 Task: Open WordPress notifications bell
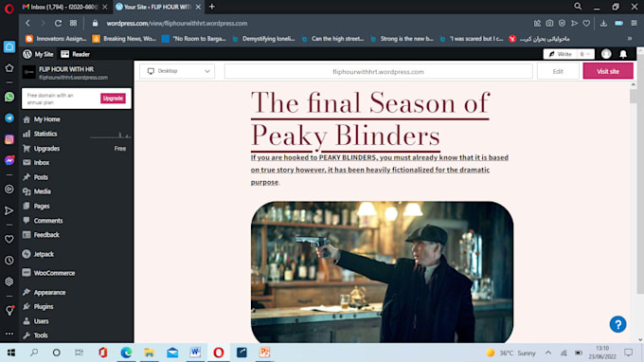click(623, 54)
